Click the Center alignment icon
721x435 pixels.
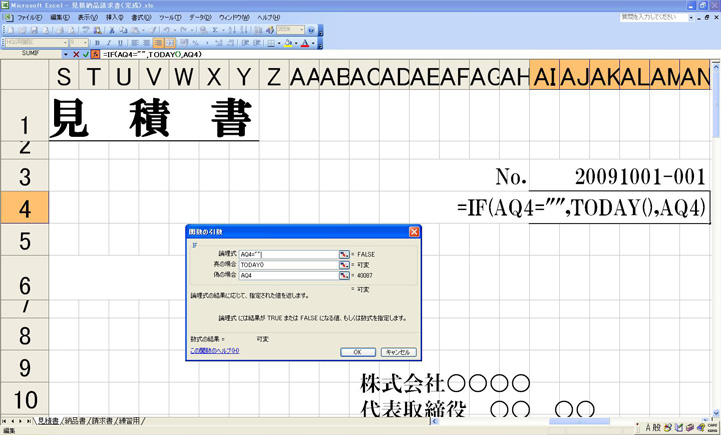tap(147, 43)
